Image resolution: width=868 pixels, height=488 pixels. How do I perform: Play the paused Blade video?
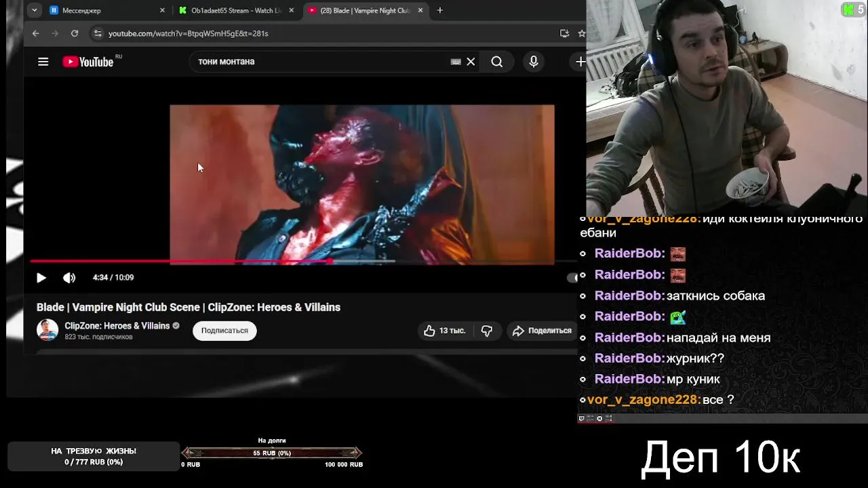(x=41, y=277)
